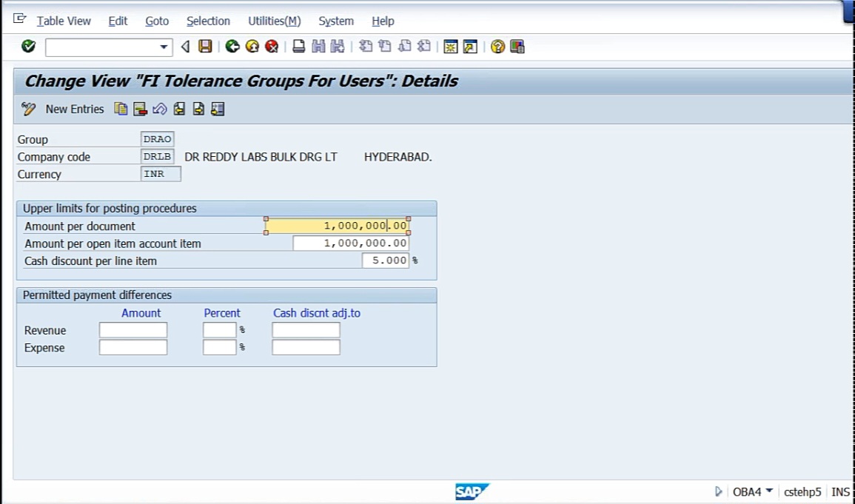Open the Edit menu
Viewport: 855px width, 504px height.
(x=118, y=21)
